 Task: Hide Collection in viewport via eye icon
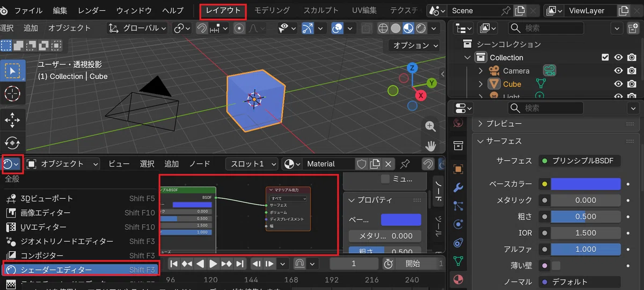click(618, 57)
